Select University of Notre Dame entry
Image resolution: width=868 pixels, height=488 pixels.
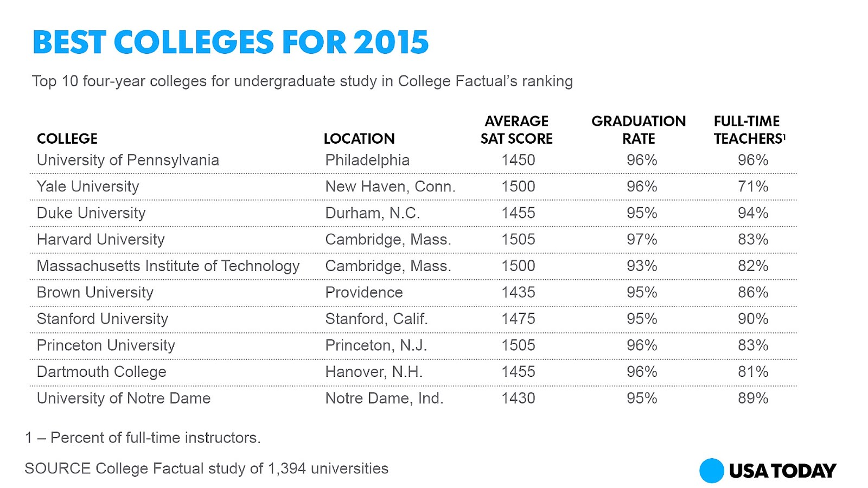(124, 399)
